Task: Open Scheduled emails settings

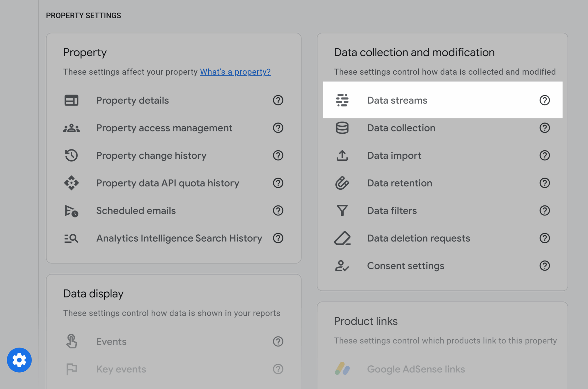Action: tap(136, 211)
